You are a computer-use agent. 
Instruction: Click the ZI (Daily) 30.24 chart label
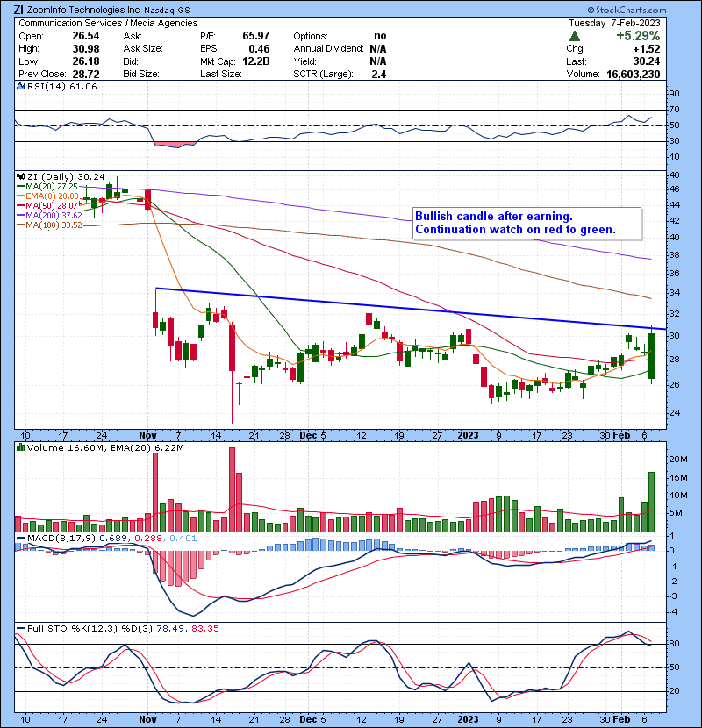66,176
